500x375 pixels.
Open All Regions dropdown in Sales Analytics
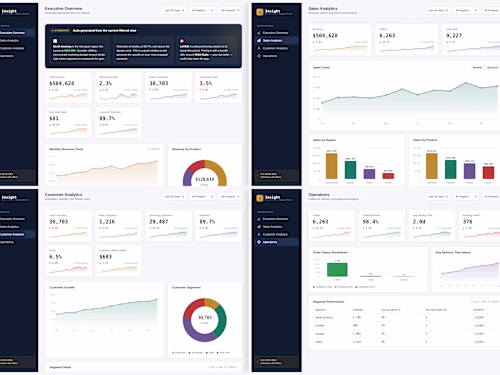coord(466,10)
